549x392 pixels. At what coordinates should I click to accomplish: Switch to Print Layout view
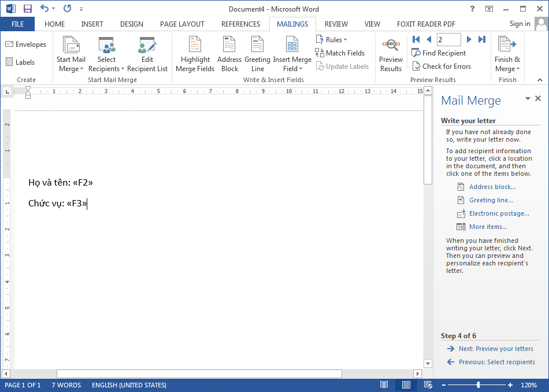406,384
